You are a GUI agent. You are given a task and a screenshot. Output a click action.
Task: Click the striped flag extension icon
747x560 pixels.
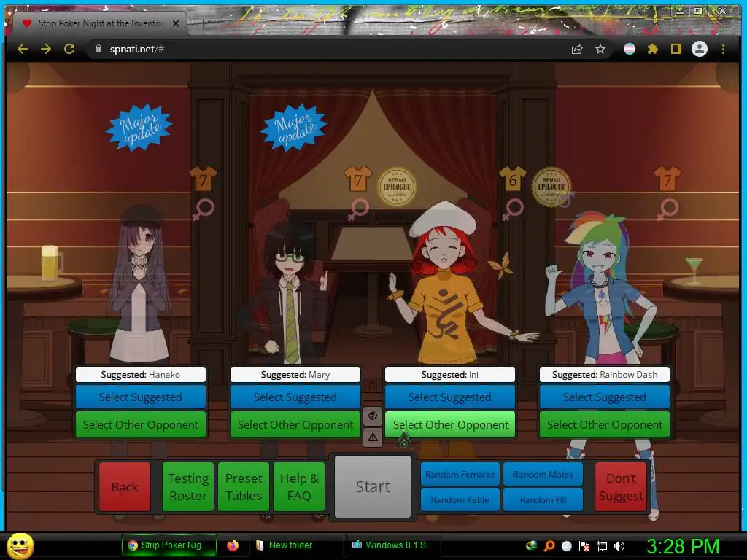click(630, 49)
